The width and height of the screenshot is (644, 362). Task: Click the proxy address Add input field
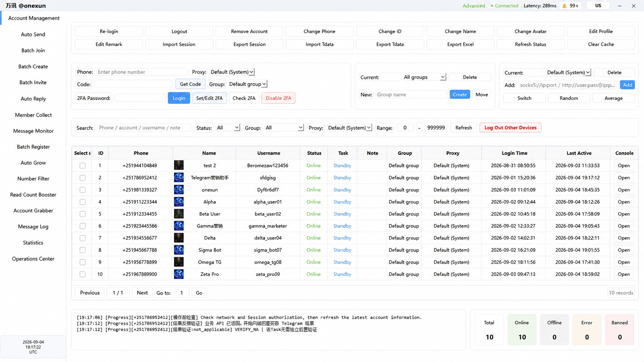pyautogui.click(x=567, y=85)
